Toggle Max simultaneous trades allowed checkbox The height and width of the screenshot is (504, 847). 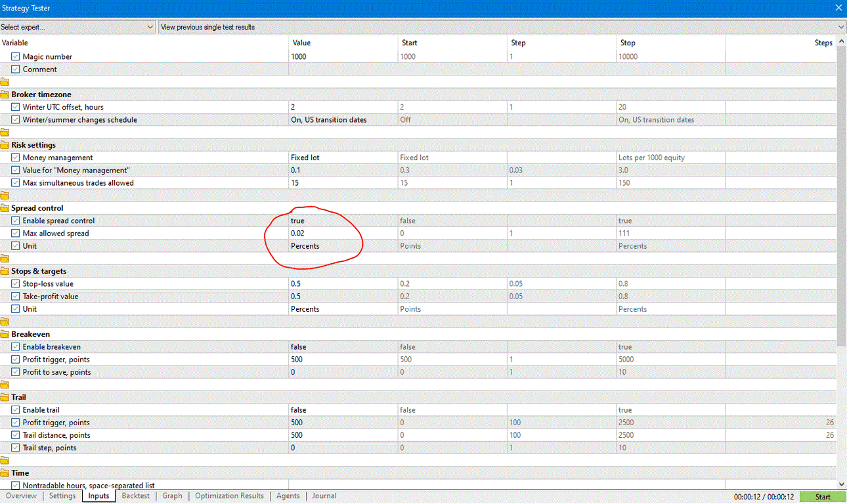16,182
